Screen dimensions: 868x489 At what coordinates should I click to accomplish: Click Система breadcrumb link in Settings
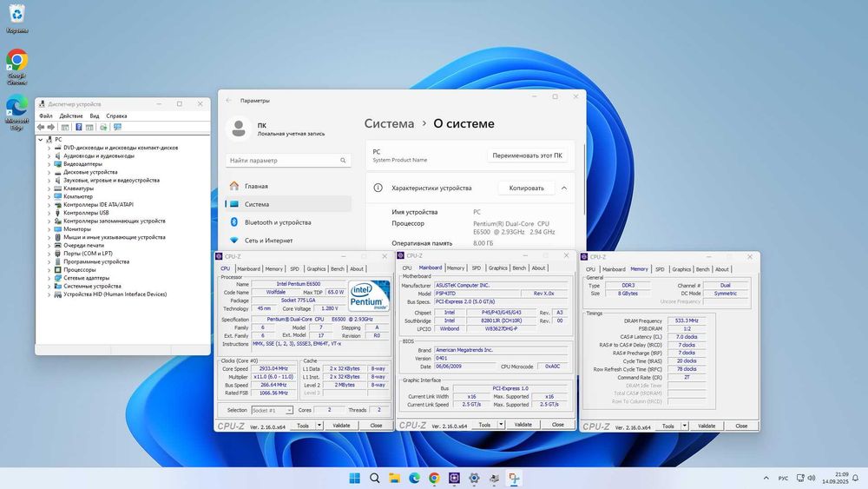click(x=389, y=123)
